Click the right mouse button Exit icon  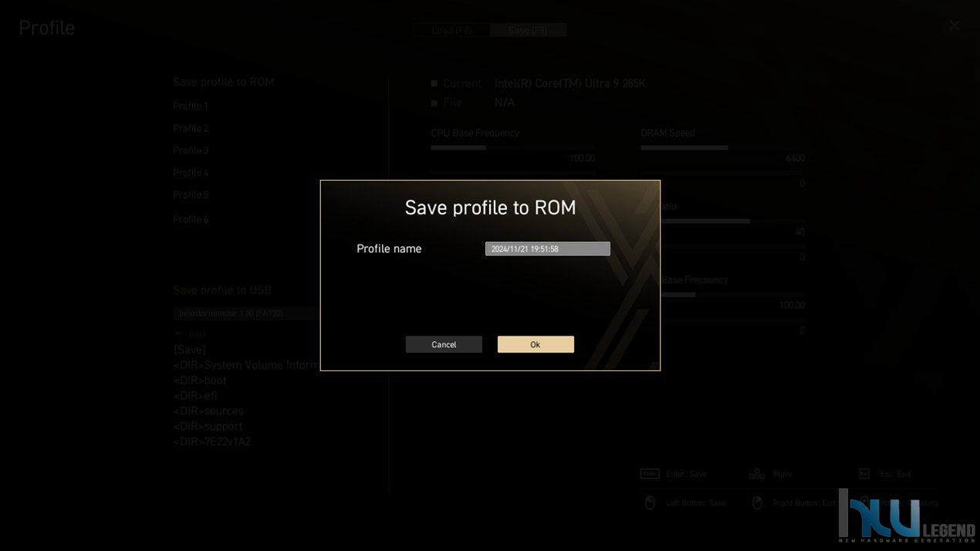[757, 503]
